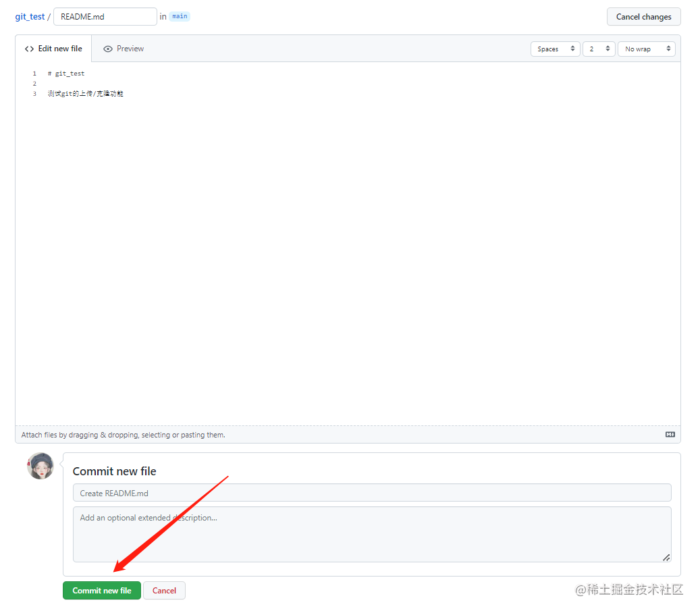Viewport: 700px width, 613px height.
Task: Click Cancel next to Commit new file
Action: tap(164, 591)
